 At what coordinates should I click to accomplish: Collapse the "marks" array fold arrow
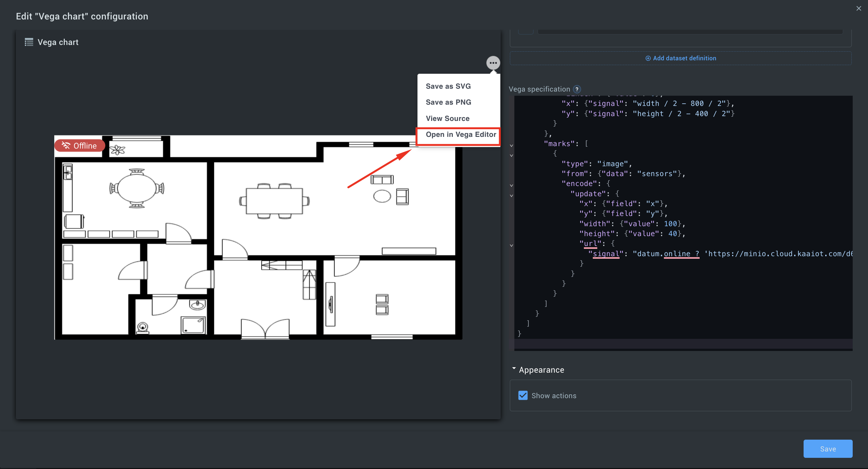coord(511,146)
